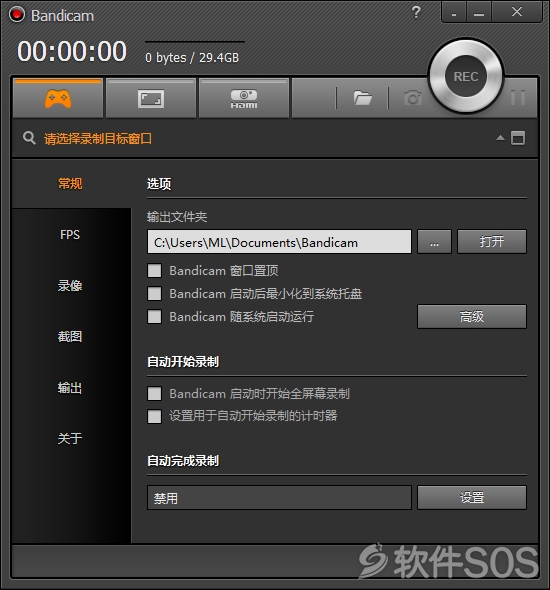This screenshot has height=590, width=550.
Task: Switch to the 录像 sidebar tab
Action: coord(70,286)
